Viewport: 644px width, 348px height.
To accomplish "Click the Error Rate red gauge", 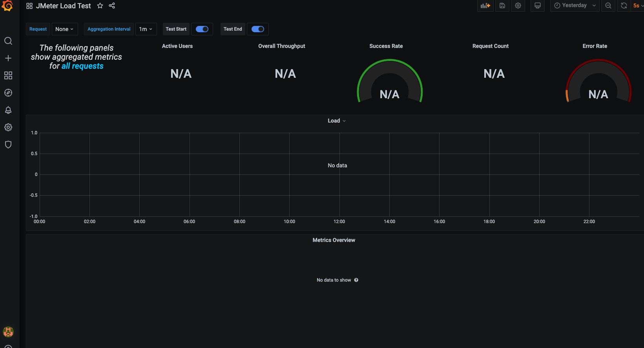I will tap(598, 81).
